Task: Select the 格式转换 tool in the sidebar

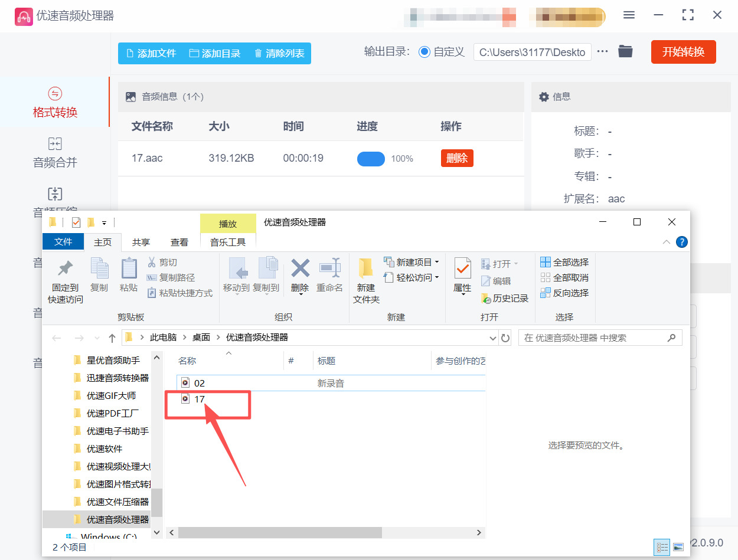Action: [x=55, y=102]
